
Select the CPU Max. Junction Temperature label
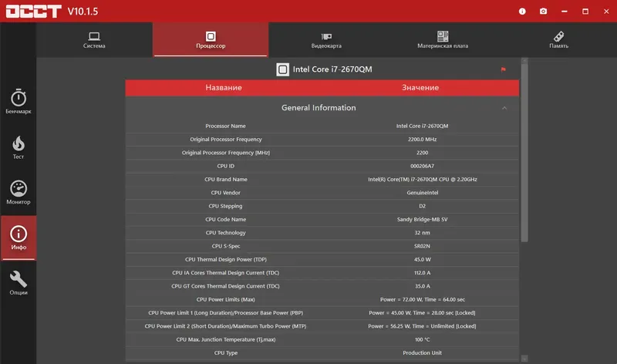(x=225, y=339)
